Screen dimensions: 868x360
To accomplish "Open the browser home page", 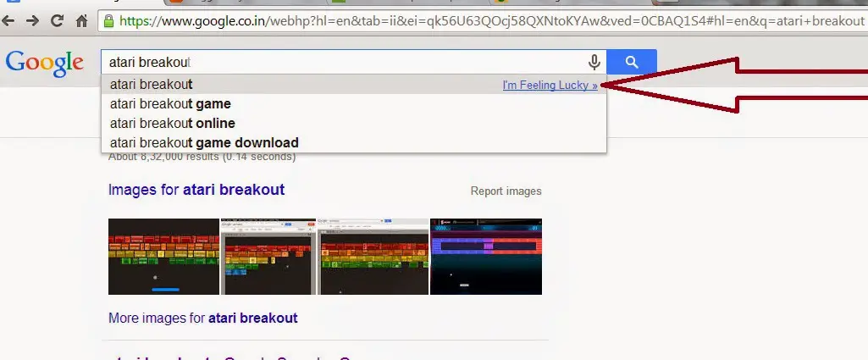I will (x=81, y=21).
